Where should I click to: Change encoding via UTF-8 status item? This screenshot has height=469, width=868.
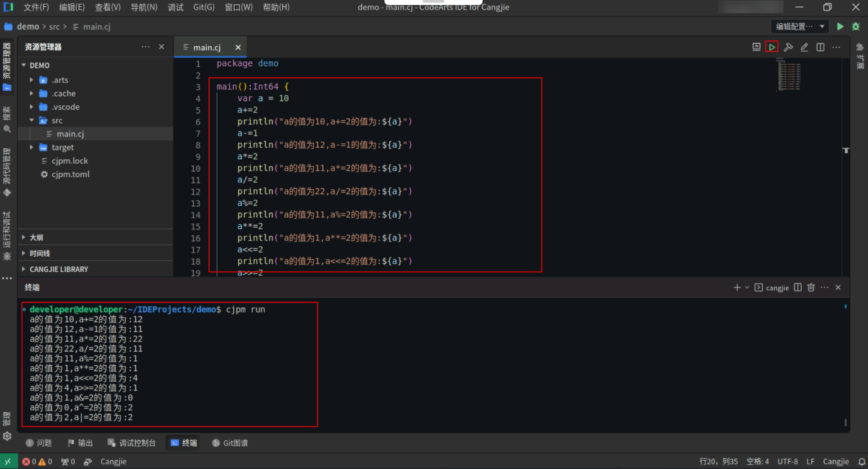point(788,461)
